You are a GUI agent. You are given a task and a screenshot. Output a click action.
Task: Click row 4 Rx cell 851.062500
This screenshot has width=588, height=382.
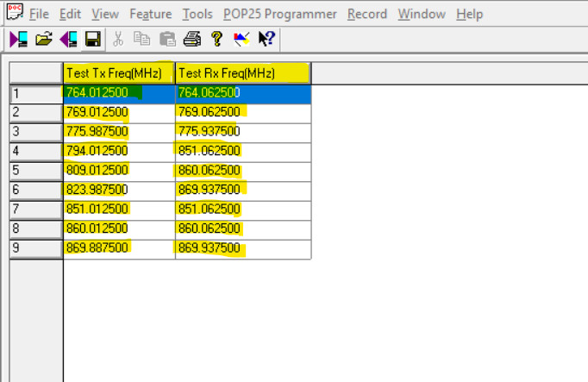[x=243, y=153]
